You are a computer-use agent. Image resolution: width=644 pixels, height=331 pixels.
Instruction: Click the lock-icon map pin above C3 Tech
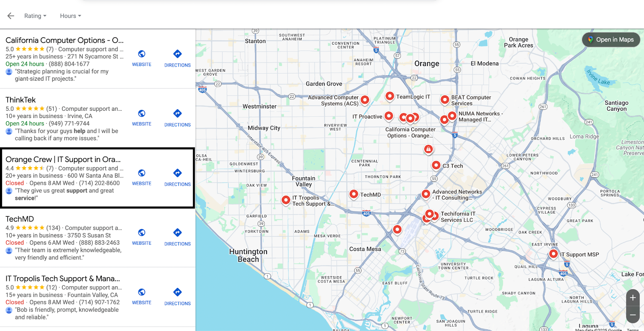click(428, 149)
